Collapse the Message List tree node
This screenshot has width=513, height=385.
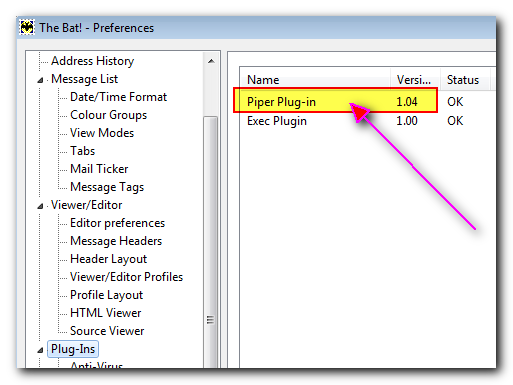[x=40, y=80]
